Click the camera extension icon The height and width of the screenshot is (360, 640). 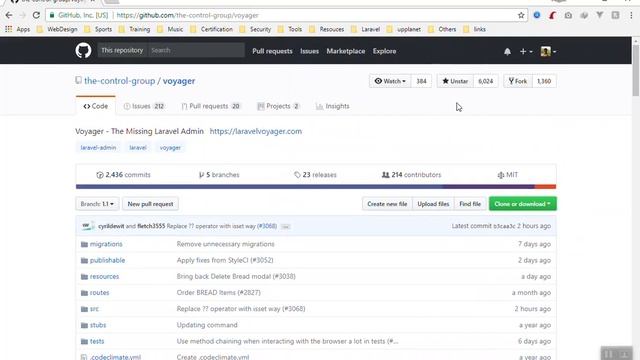point(568,16)
